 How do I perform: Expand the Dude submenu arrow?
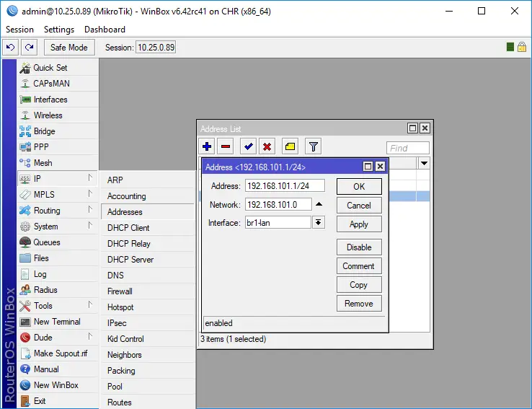90,337
